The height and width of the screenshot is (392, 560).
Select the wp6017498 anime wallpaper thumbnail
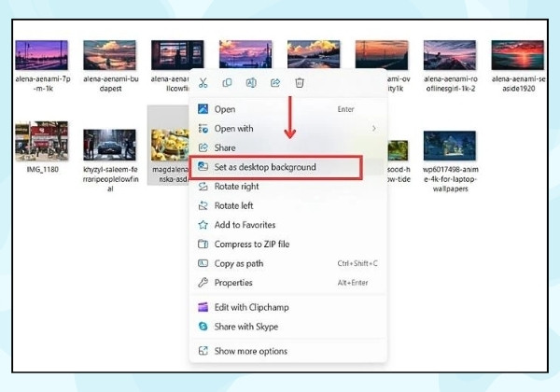point(450,146)
